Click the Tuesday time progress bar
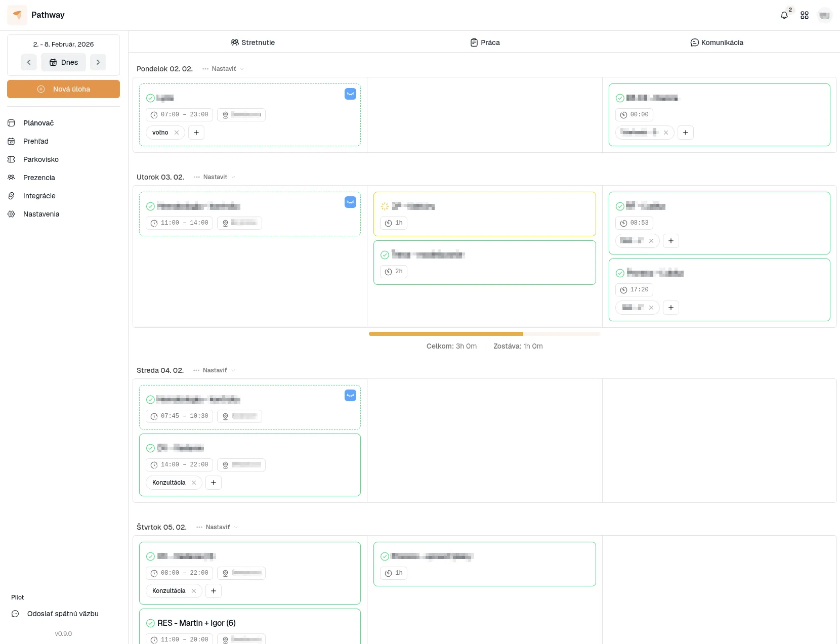 pyautogui.click(x=484, y=334)
